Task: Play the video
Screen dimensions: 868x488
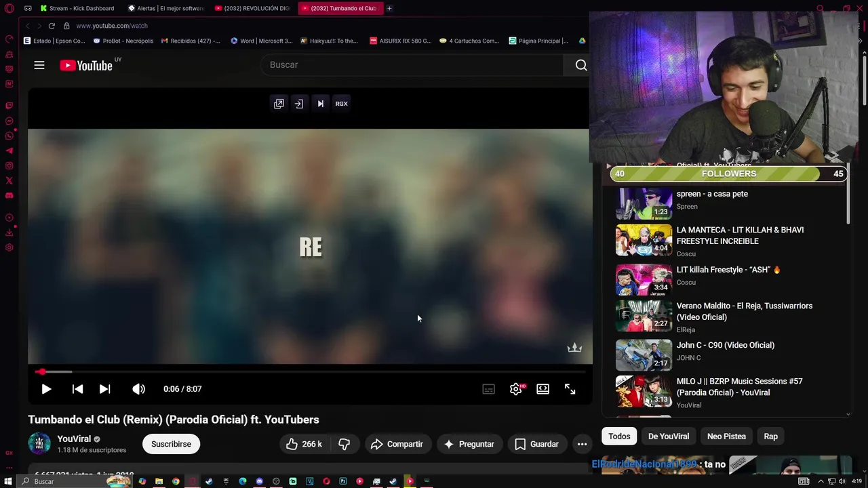Action: click(46, 389)
